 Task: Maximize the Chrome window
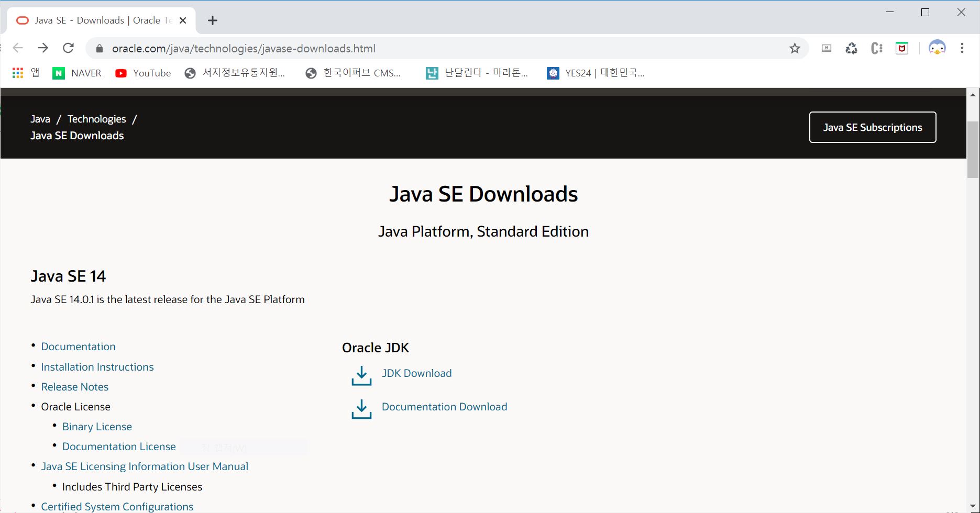[925, 12]
